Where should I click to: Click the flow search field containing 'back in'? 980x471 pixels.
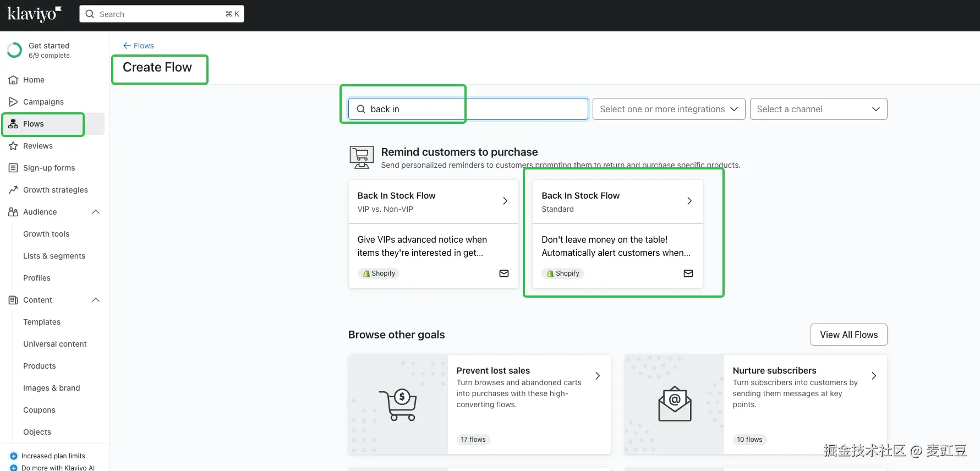(468, 109)
